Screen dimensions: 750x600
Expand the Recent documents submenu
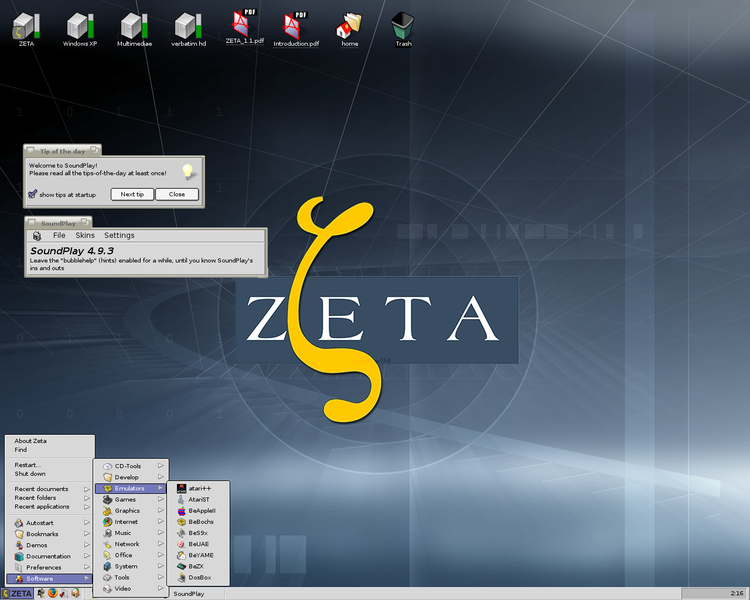tap(50, 489)
